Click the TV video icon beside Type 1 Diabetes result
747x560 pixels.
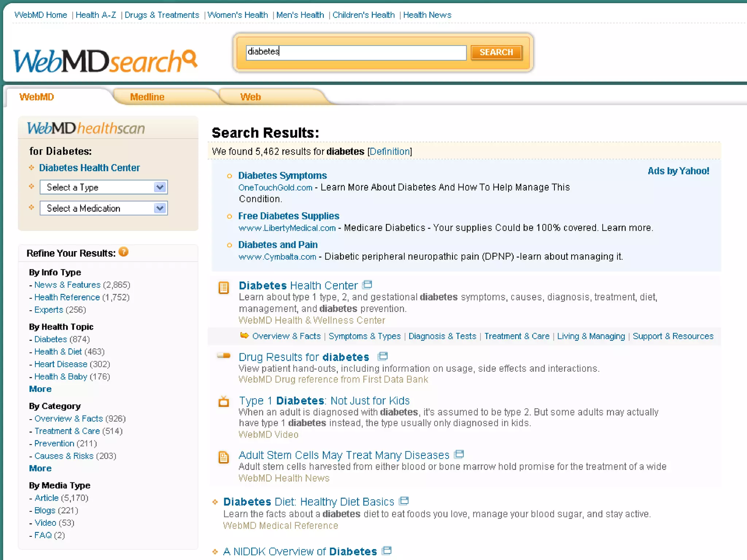click(x=224, y=401)
